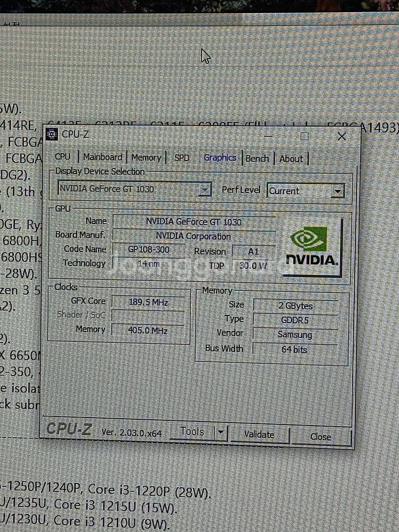Screen dimensions: 399x532
Task: Click background text Core i3 1210U (9W)
Action: (112, 522)
